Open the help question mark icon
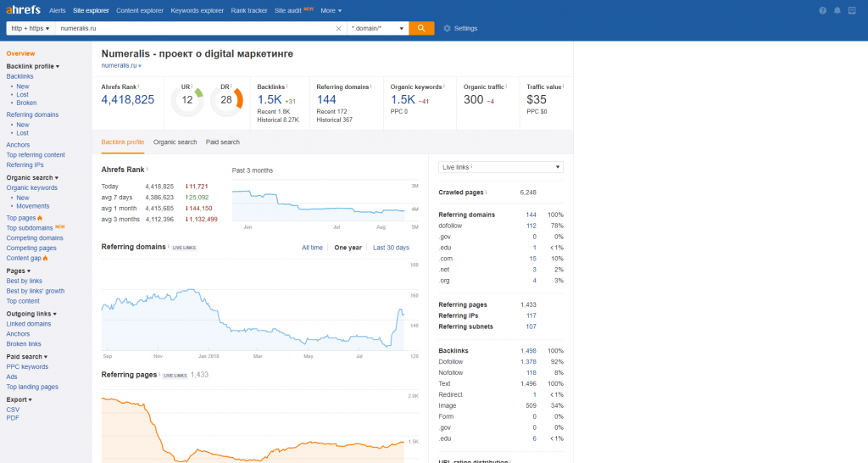The image size is (868, 463). [822, 10]
